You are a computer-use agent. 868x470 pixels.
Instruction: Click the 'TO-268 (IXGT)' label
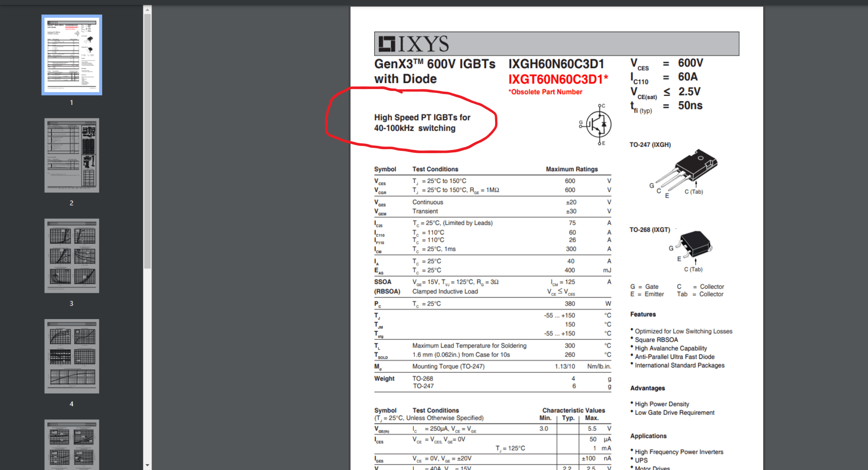click(x=650, y=230)
